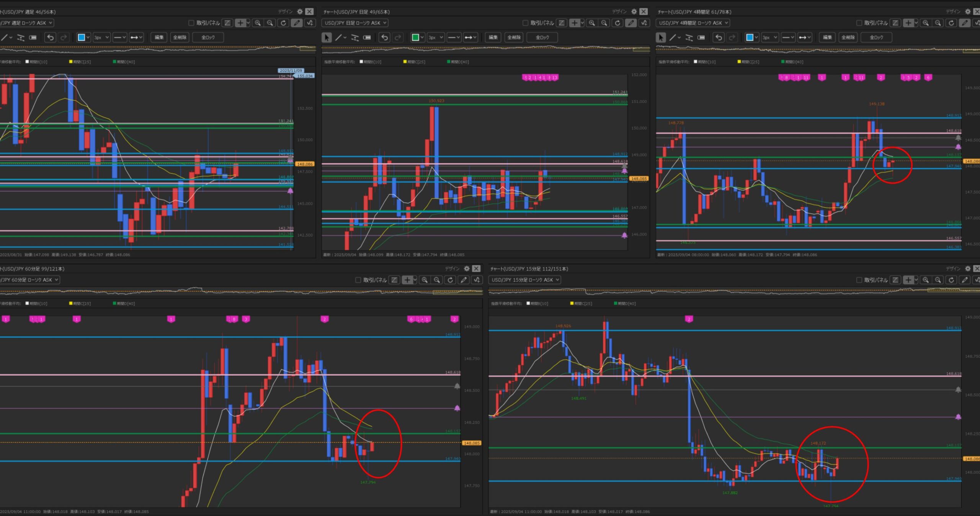The width and height of the screenshot is (980, 516).
Task: Open USD/JPY 15分足 chart type dropdown
Action: (x=524, y=280)
